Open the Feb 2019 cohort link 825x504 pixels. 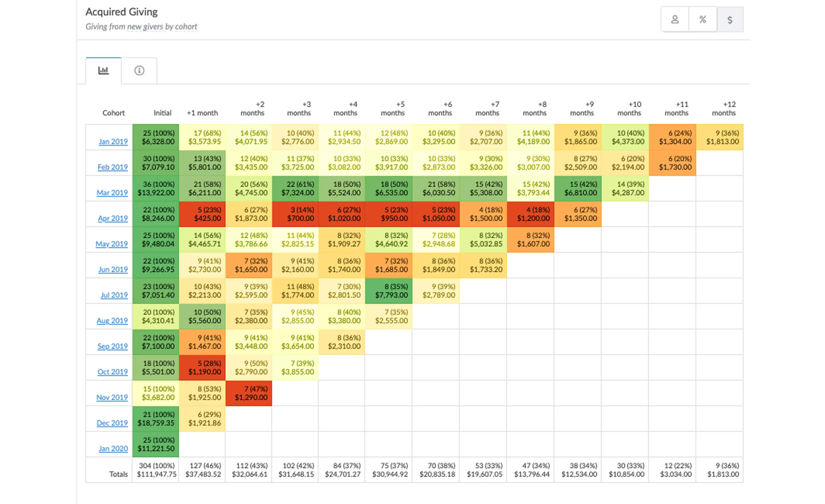point(113,167)
